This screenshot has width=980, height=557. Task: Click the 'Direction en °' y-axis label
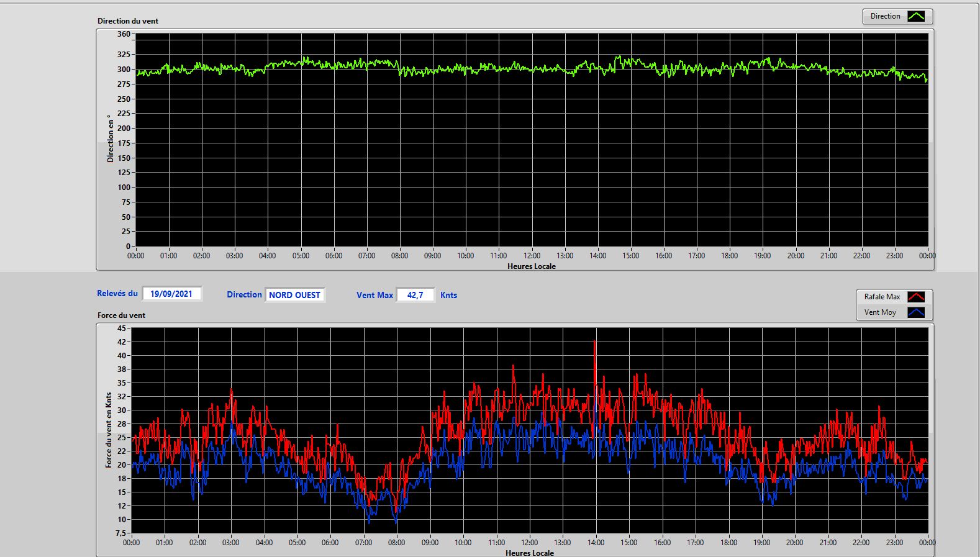click(111, 138)
